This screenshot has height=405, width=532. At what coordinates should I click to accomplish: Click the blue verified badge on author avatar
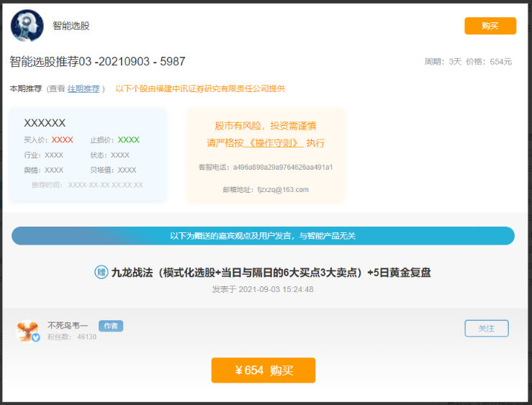[x=35, y=337]
